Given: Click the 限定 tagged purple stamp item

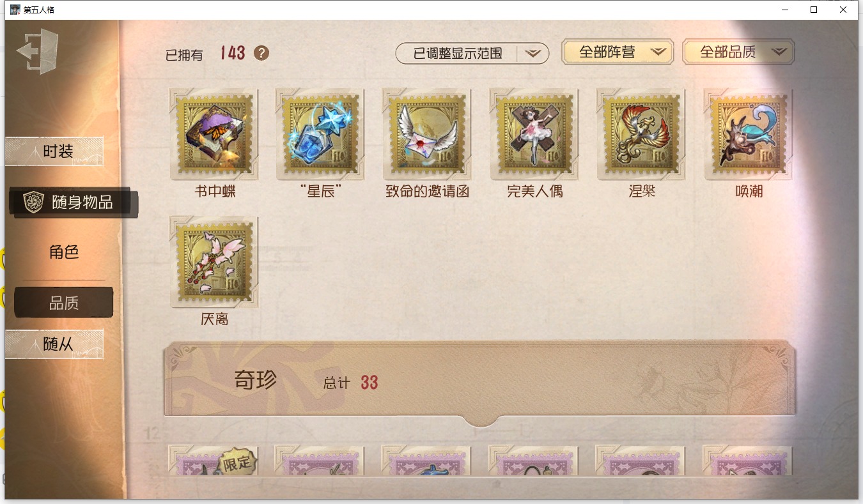Looking at the screenshot, I should click(x=214, y=461).
